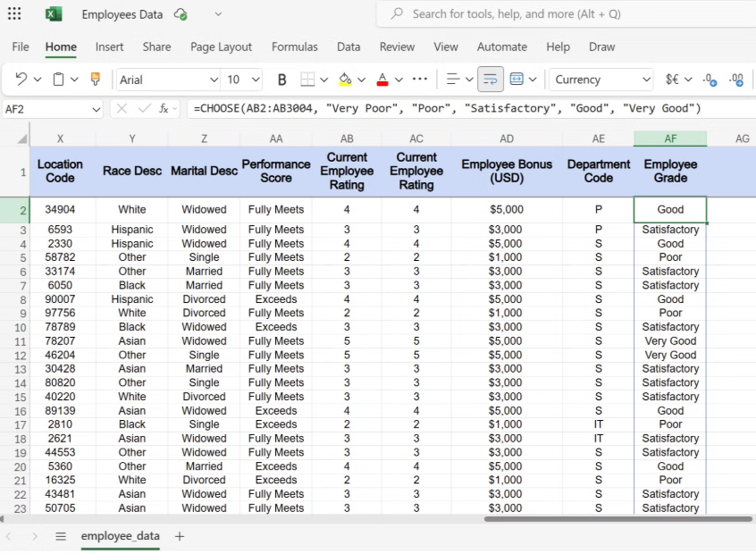Switch to the Page Layout tab
This screenshot has height=554, width=756.
point(221,46)
